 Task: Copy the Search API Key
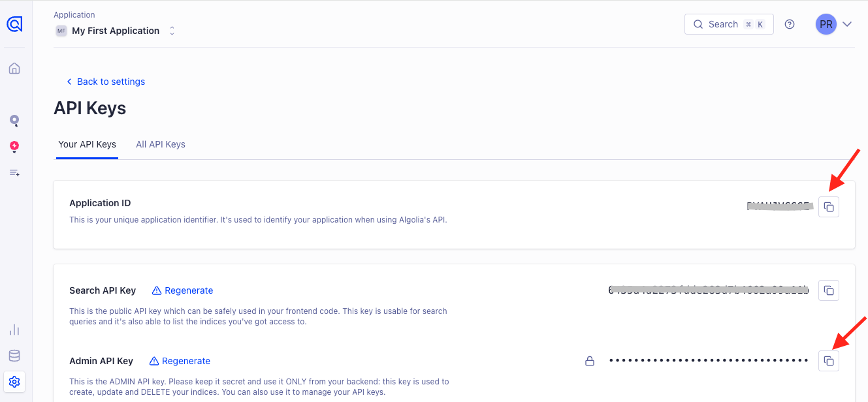[x=829, y=290]
